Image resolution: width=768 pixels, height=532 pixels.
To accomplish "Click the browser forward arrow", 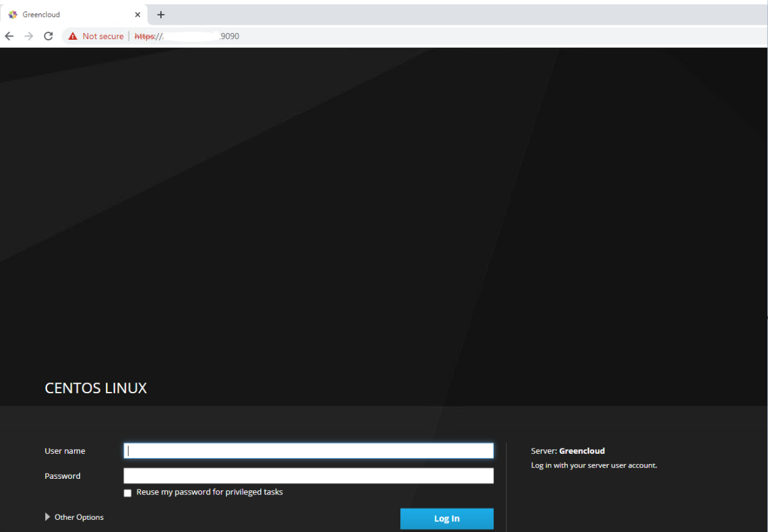I will 29,36.
